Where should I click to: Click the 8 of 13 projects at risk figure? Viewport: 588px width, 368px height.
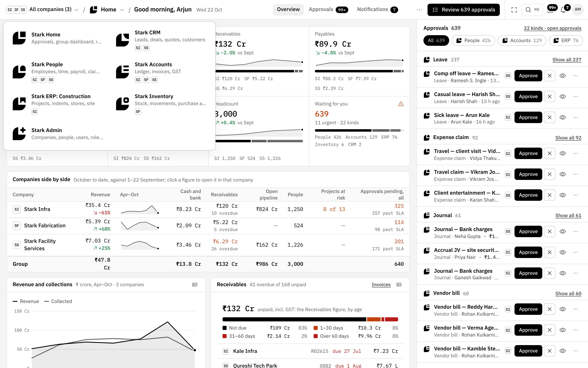click(x=334, y=209)
